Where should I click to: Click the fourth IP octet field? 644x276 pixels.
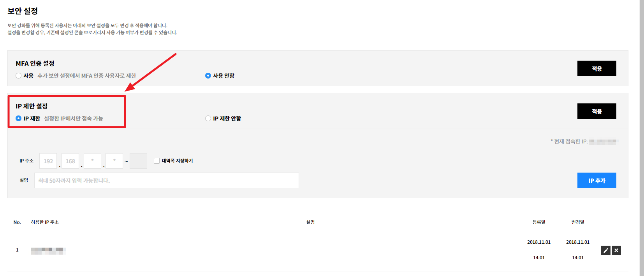[x=114, y=161]
